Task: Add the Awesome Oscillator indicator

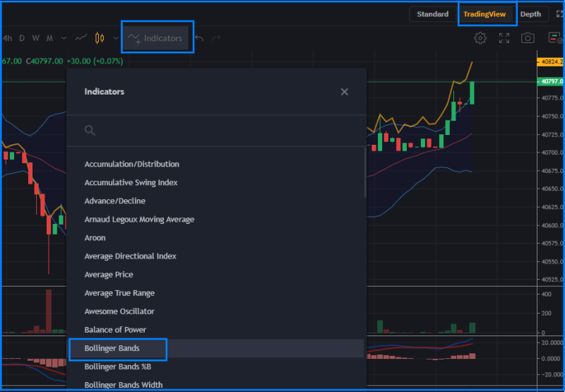Action: point(217,311)
